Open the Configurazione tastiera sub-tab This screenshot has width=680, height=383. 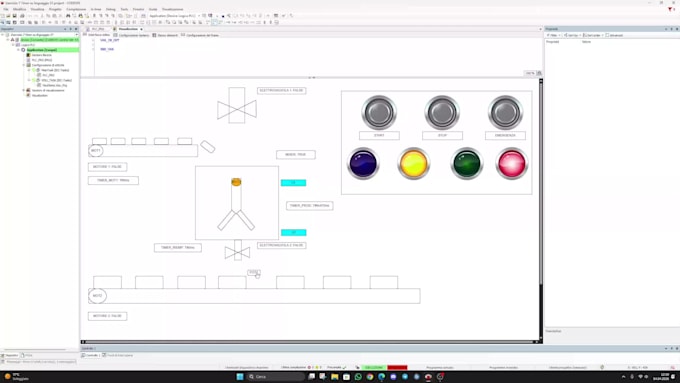pos(131,35)
